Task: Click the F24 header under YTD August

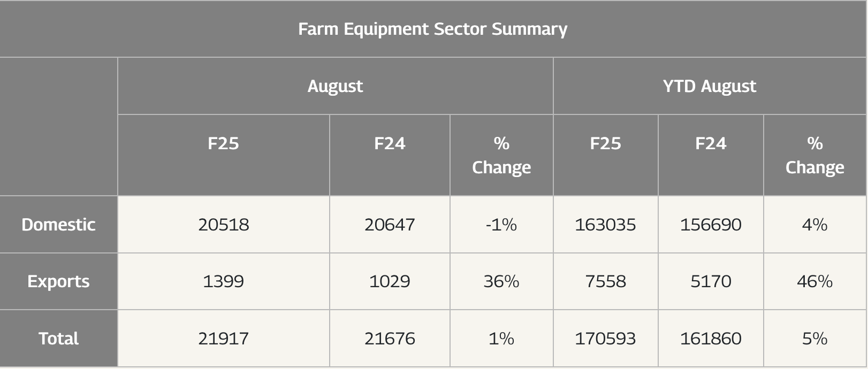Action: [710, 143]
